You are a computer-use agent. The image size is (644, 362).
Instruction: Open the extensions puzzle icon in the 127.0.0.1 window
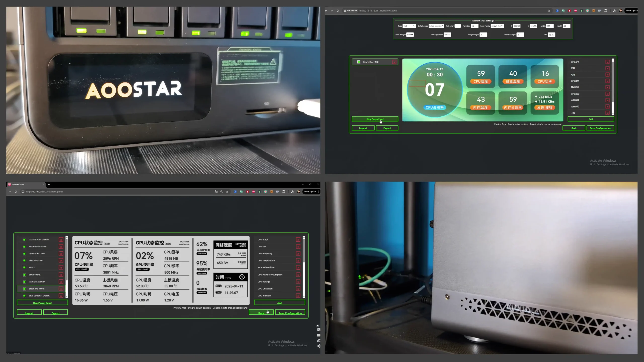tap(284, 192)
